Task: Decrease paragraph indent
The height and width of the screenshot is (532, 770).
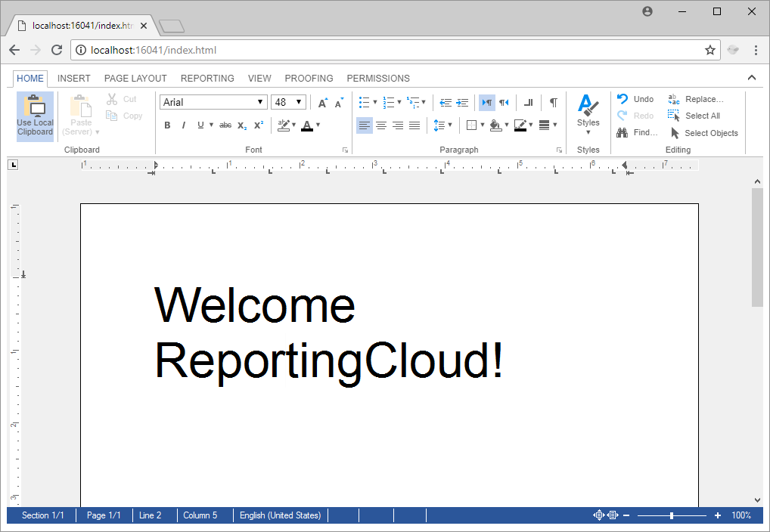Action: tap(446, 103)
